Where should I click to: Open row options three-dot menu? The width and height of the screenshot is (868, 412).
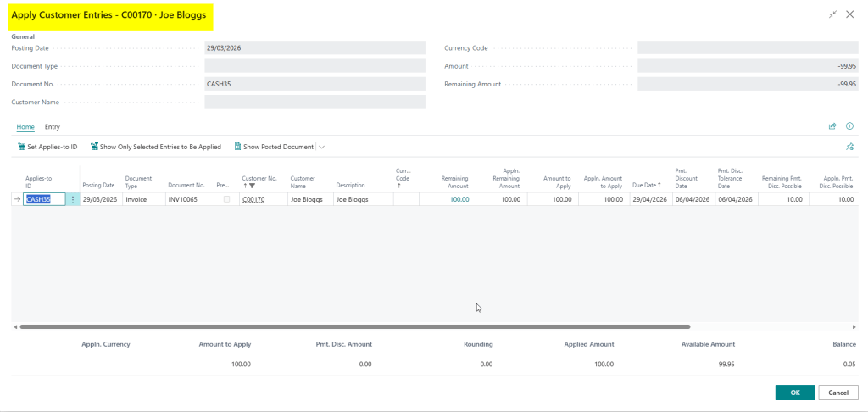tap(73, 199)
